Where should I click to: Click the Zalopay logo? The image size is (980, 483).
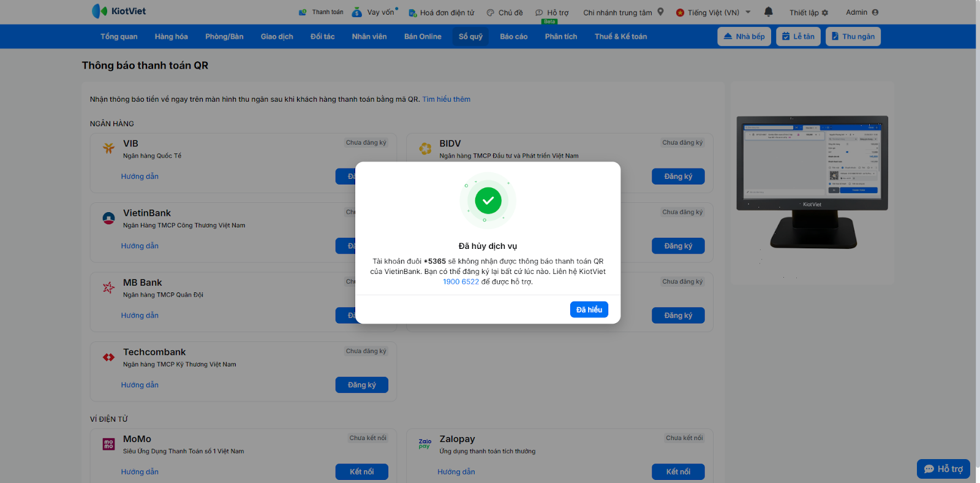(425, 444)
